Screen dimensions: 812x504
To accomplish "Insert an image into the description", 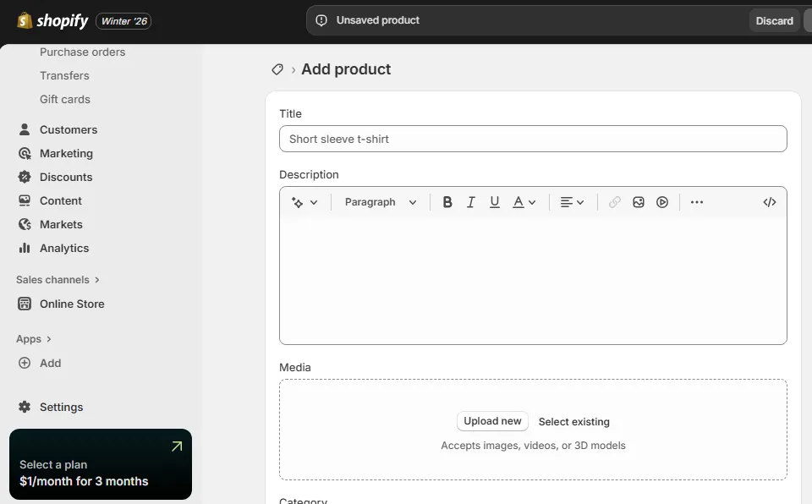I will [x=639, y=201].
